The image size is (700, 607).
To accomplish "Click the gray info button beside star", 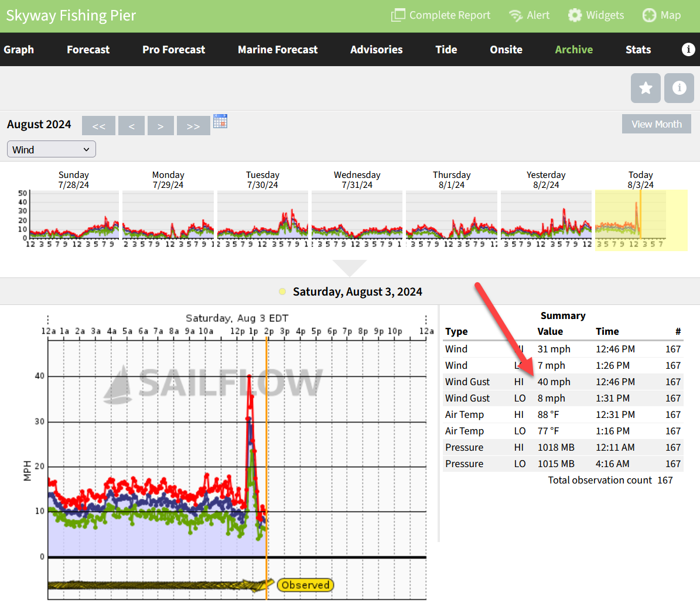I will [x=679, y=88].
